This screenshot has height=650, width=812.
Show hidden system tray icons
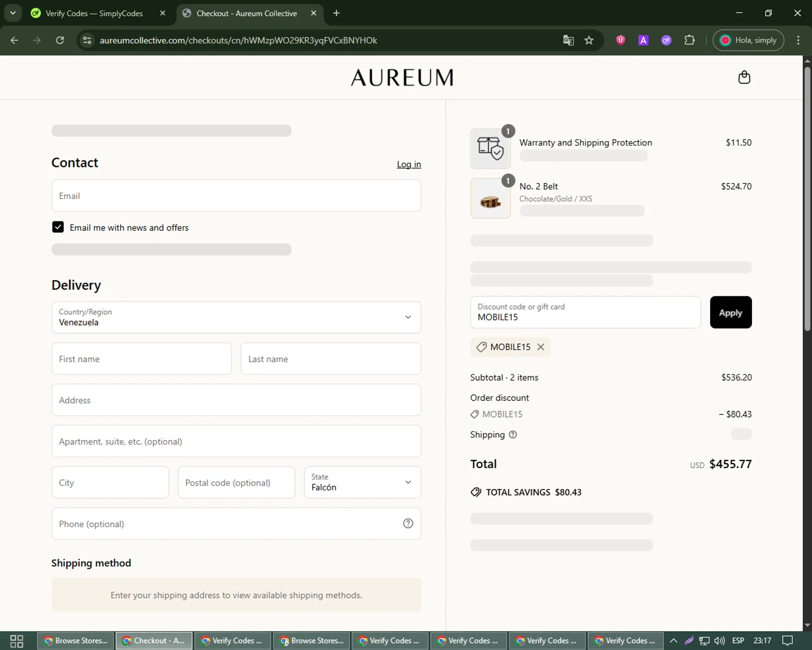pos(673,641)
